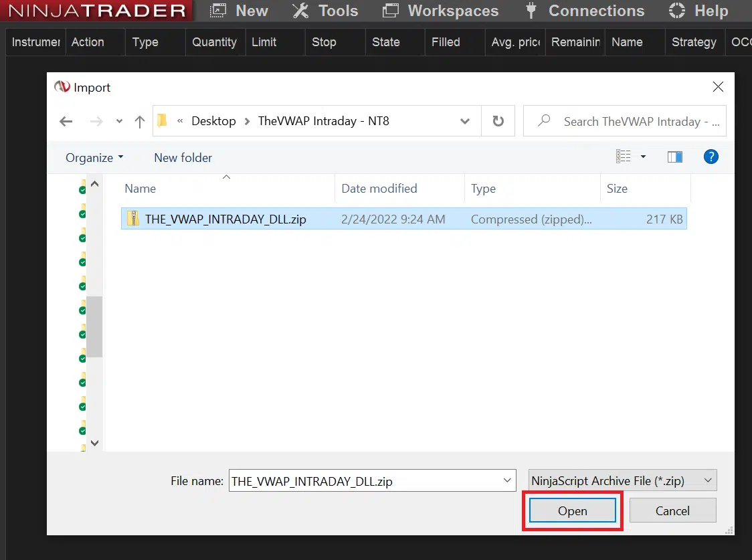752x560 pixels.
Task: Go back with the left arrow
Action: point(66,121)
